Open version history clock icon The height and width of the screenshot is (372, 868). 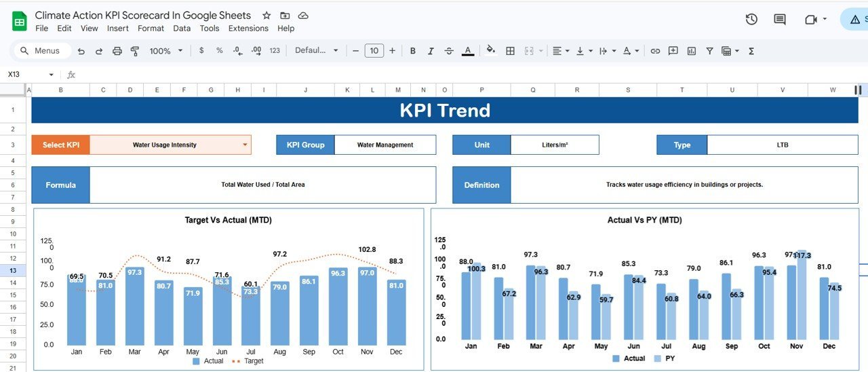(x=751, y=20)
